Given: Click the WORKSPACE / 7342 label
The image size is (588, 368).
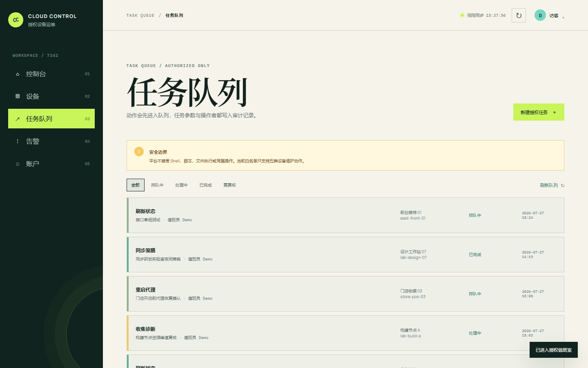Looking at the screenshot, I should [36, 56].
